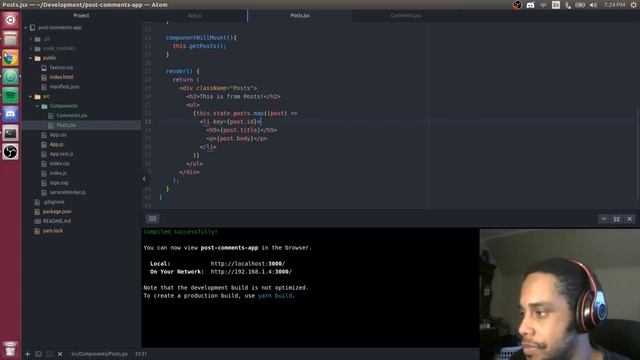This screenshot has width=640, height=360.
Task: Collapse the public folder
Action: point(31,58)
